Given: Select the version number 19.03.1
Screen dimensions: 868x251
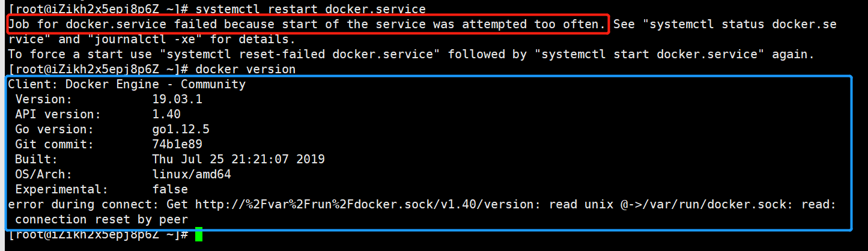Looking at the screenshot, I should point(177,99).
